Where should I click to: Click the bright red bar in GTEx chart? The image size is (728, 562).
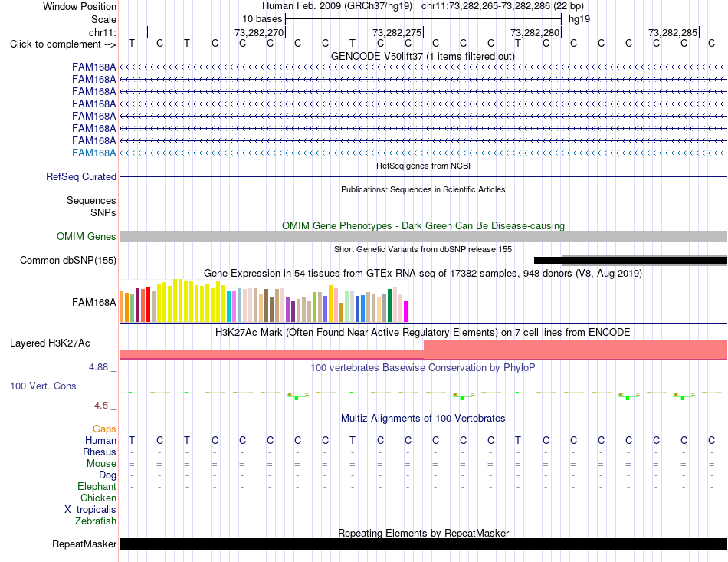[148, 304]
